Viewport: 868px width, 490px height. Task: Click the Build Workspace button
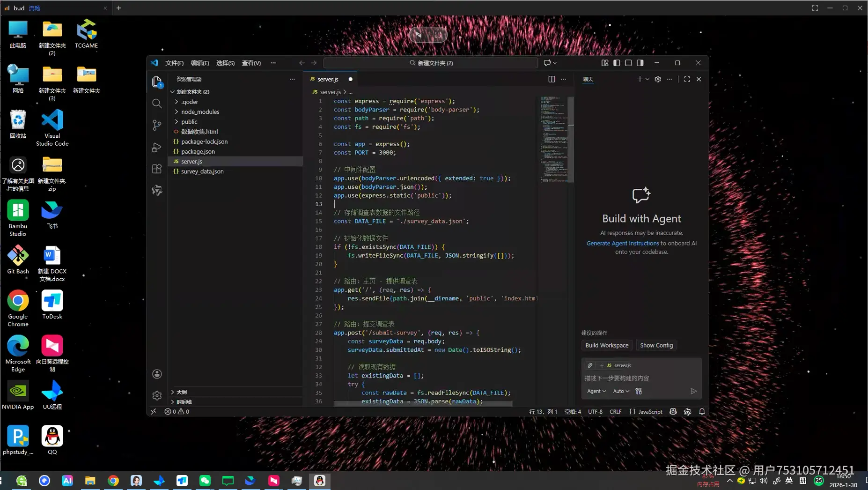coord(607,345)
